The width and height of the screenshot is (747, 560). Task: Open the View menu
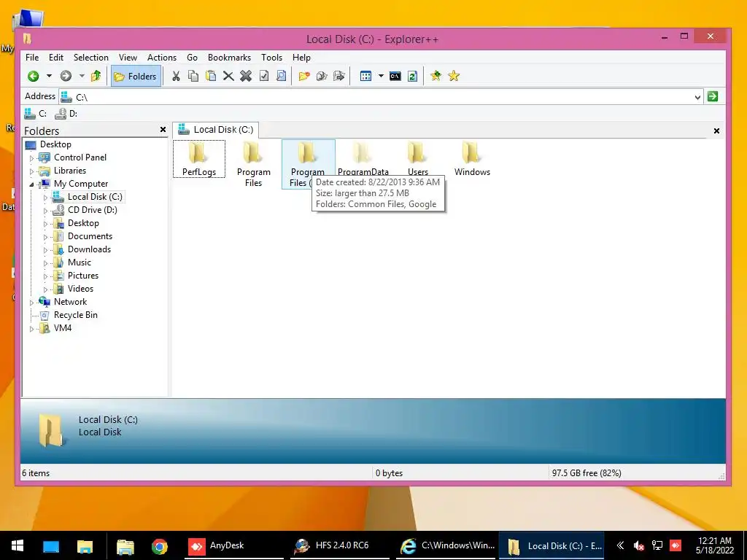point(128,58)
